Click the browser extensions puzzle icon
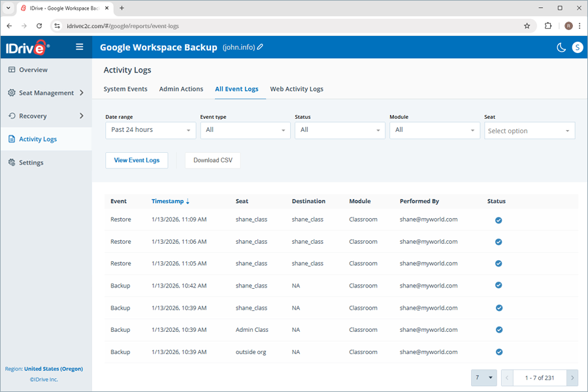Image resolution: width=588 pixels, height=392 pixels. (x=547, y=25)
